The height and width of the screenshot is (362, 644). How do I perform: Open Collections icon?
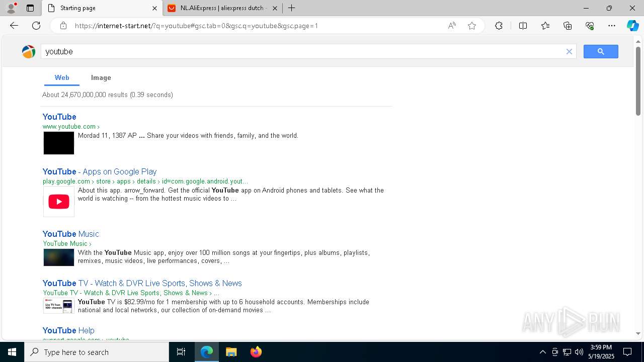click(x=568, y=26)
